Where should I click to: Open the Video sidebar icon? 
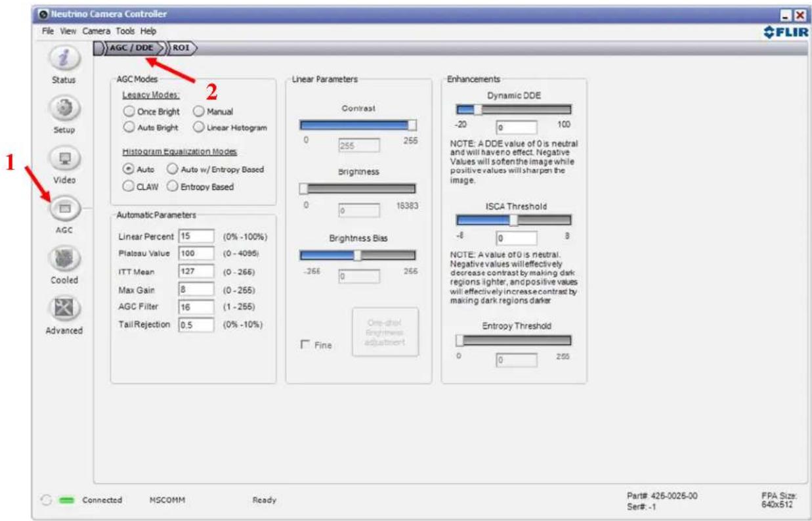(x=65, y=160)
